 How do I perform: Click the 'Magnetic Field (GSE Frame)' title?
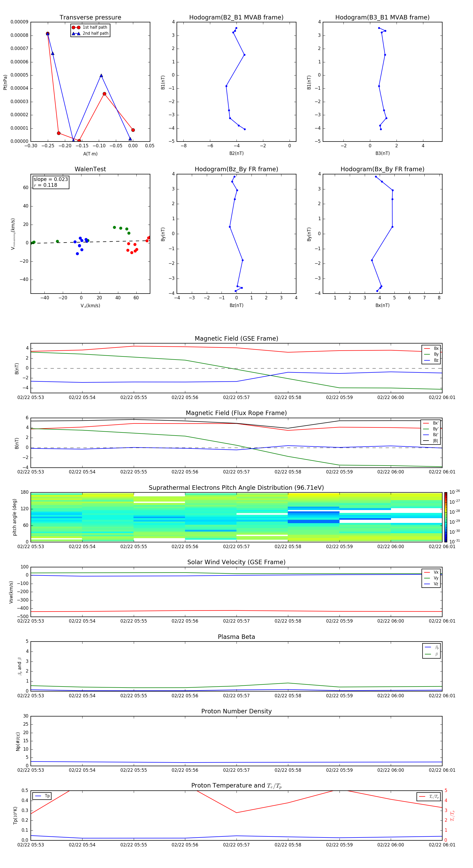(236, 339)
